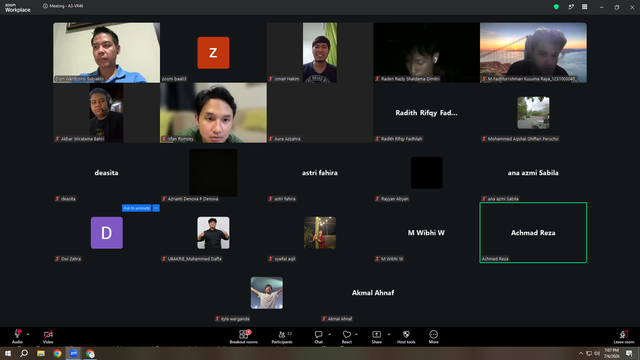
Task: Click the ana azmi Sabila name tile
Action: [x=533, y=173]
